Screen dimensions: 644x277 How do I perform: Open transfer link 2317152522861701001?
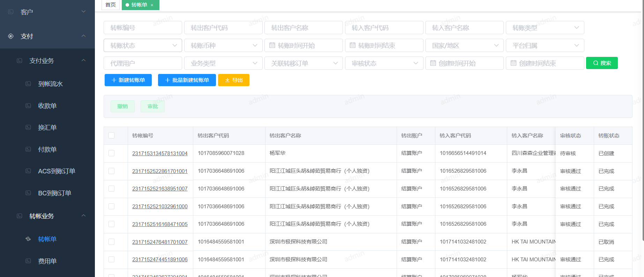160,171
